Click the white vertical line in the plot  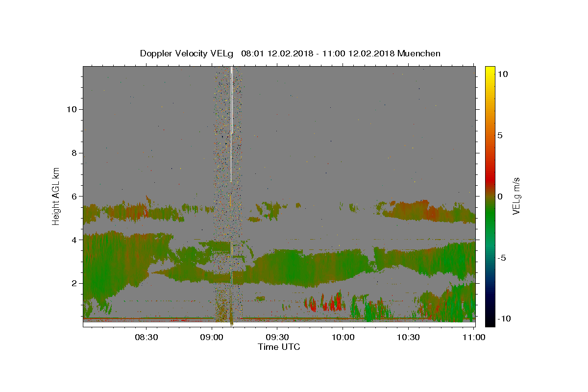click(x=231, y=125)
